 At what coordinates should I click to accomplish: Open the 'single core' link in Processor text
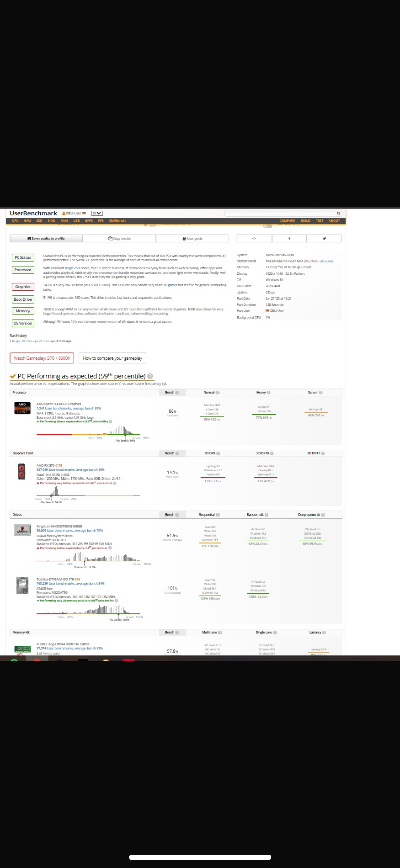[x=73, y=268]
